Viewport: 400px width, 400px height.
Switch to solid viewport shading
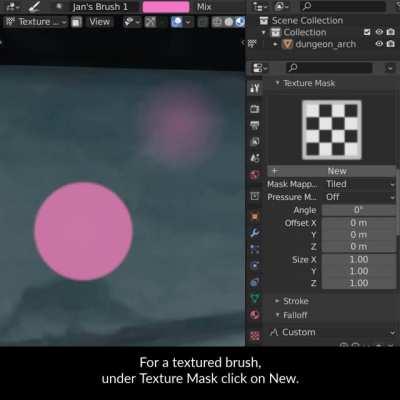(x=229, y=22)
